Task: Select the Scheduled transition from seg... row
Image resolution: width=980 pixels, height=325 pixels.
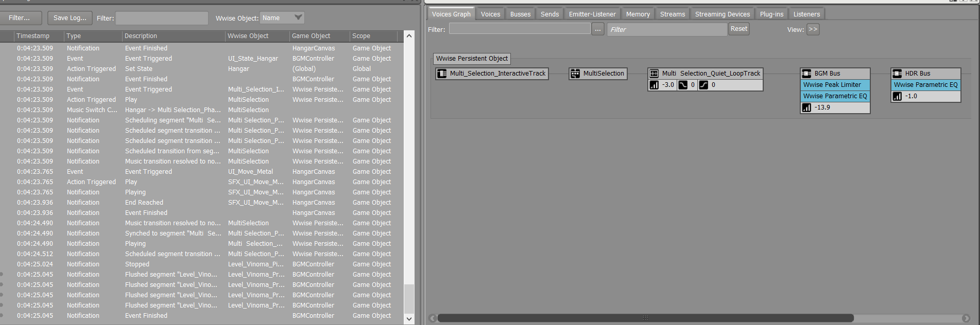Action: tap(202, 151)
